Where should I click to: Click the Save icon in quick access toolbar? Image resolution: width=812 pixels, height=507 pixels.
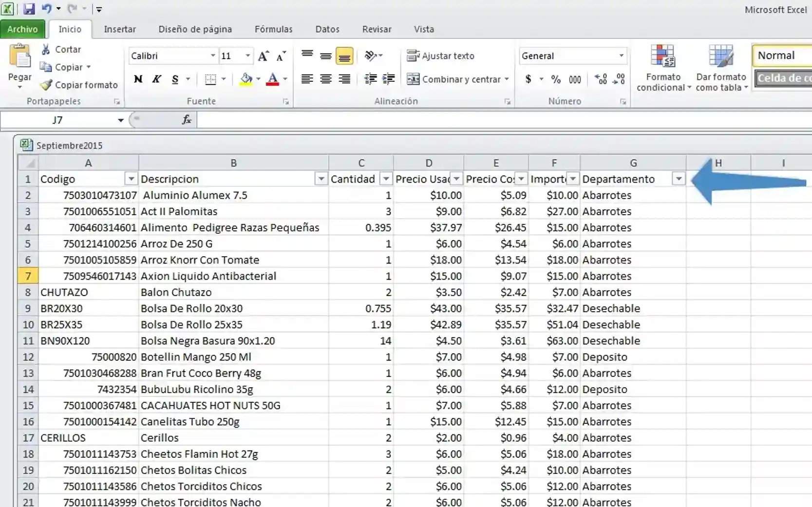coord(29,9)
